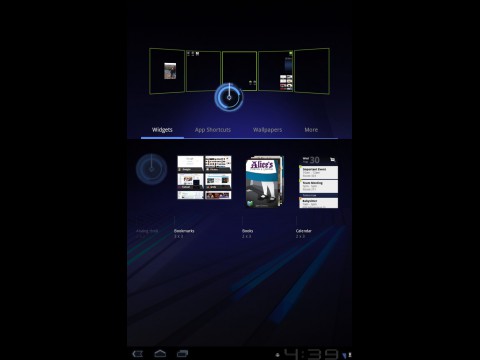Select the fourth home screen panel with bookmarks
Image resolution: width=480 pixels, height=360 pixels.
pos(276,71)
